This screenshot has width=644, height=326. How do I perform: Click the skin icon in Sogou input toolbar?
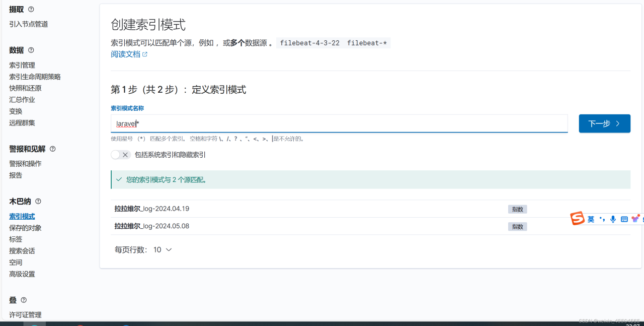tap(635, 218)
